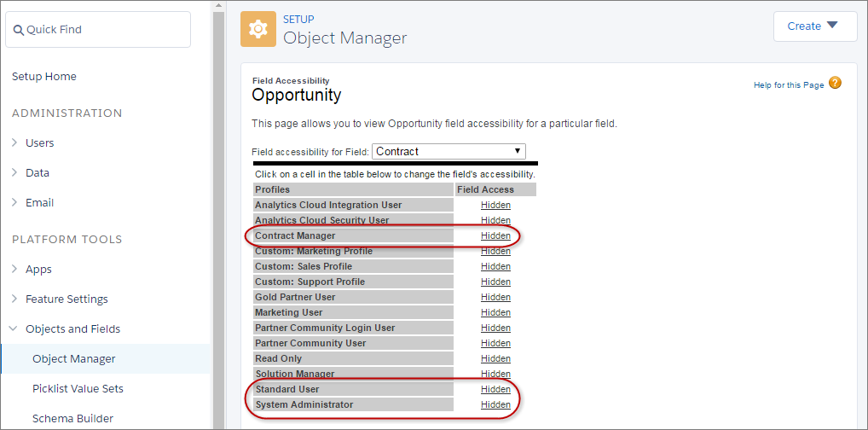Select the Standard User profile cell
The height and width of the screenshot is (430, 868).
click(x=353, y=390)
